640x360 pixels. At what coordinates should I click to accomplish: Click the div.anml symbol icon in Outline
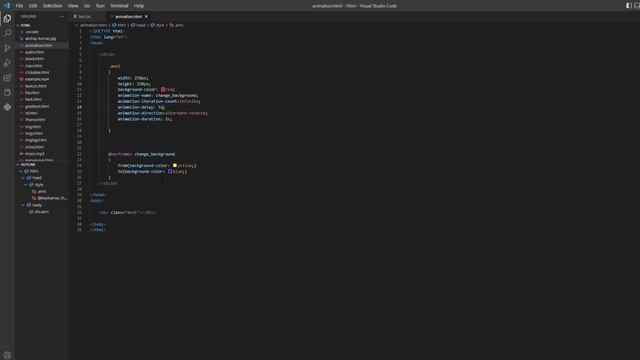tap(31, 212)
